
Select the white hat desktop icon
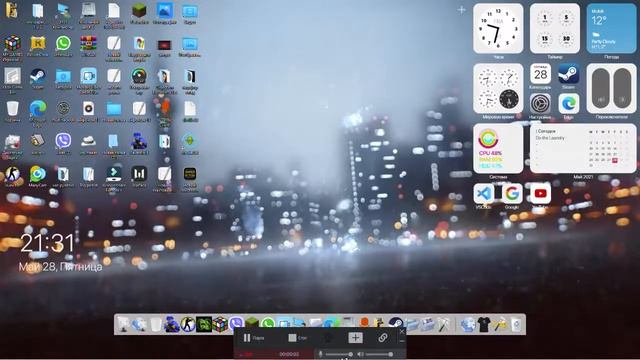click(x=89, y=141)
